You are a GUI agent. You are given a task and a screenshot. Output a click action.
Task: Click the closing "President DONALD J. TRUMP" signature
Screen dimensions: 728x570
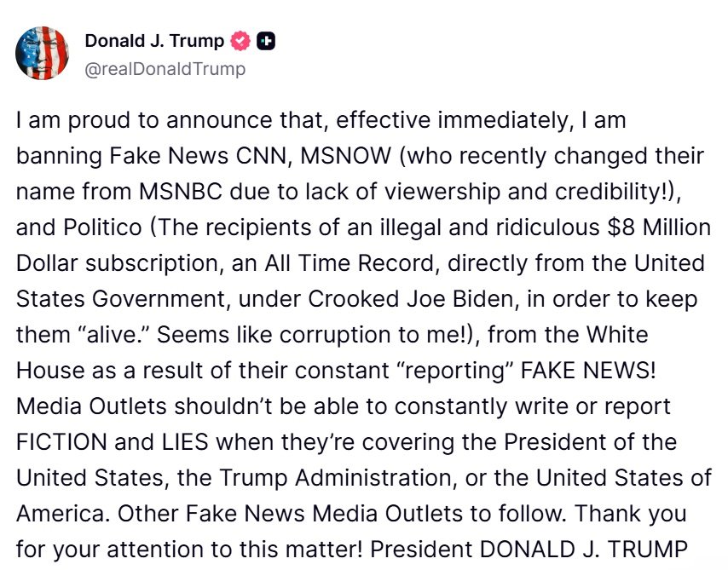(529, 549)
